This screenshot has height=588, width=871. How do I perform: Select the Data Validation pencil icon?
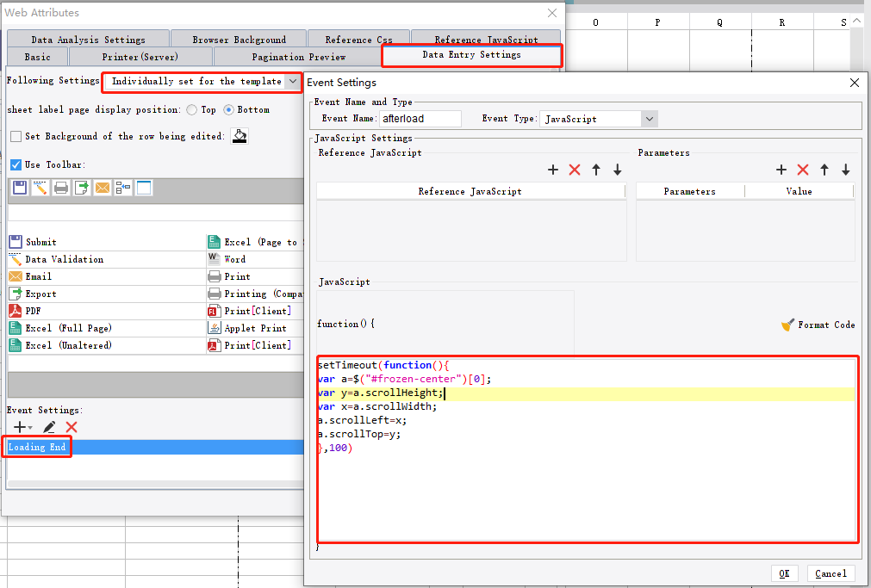pyautogui.click(x=40, y=187)
